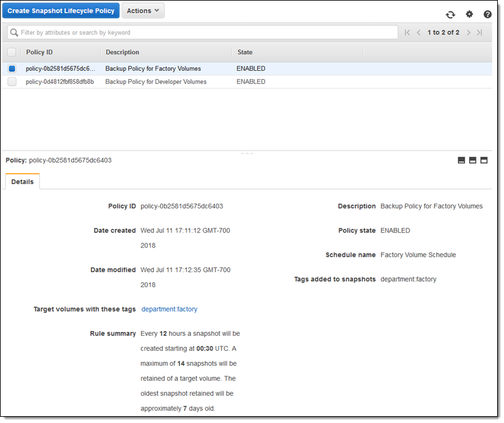The height and width of the screenshot is (423, 504).
Task: Uncheck the Factory Volumes policy checkbox
Action: point(12,69)
